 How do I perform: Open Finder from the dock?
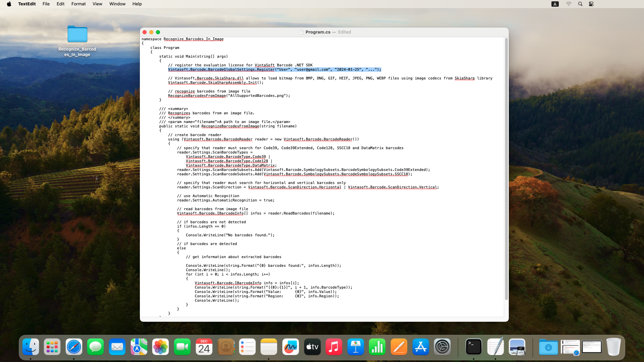31,347
